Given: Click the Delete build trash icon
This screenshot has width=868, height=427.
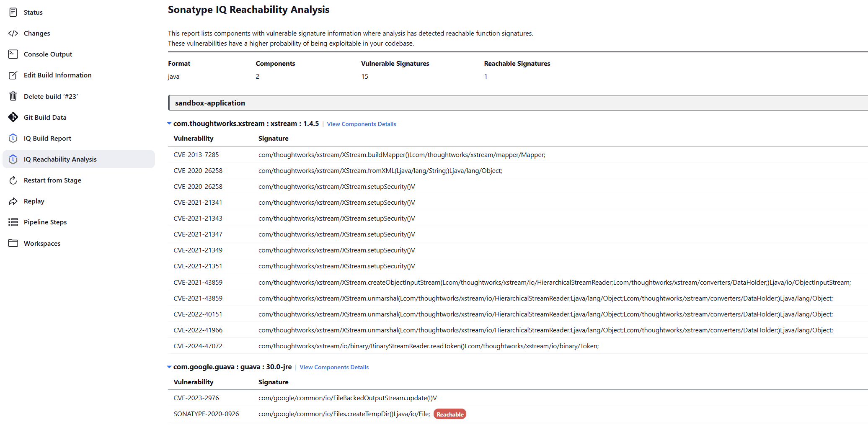Looking at the screenshot, I should click(x=13, y=96).
